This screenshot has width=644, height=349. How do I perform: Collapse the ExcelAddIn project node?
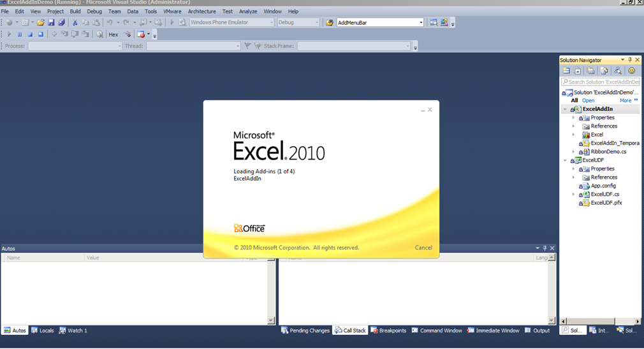(566, 109)
